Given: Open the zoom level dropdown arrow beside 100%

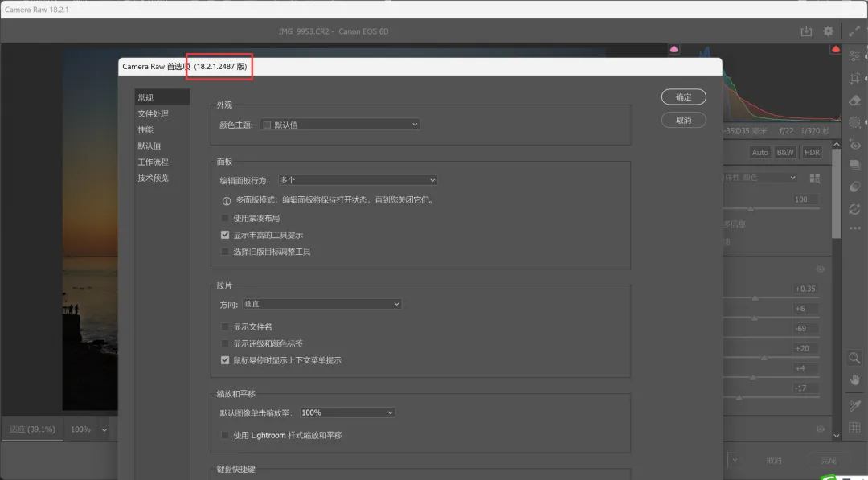Looking at the screenshot, I should [x=104, y=429].
